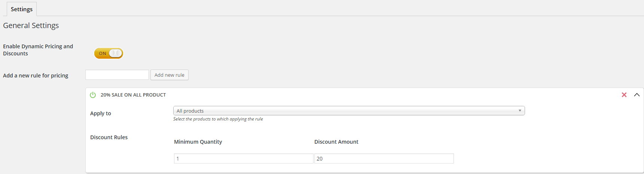Click the Minimum Quantity column header
Screen dimensions: 644x174
pyautogui.click(x=198, y=142)
